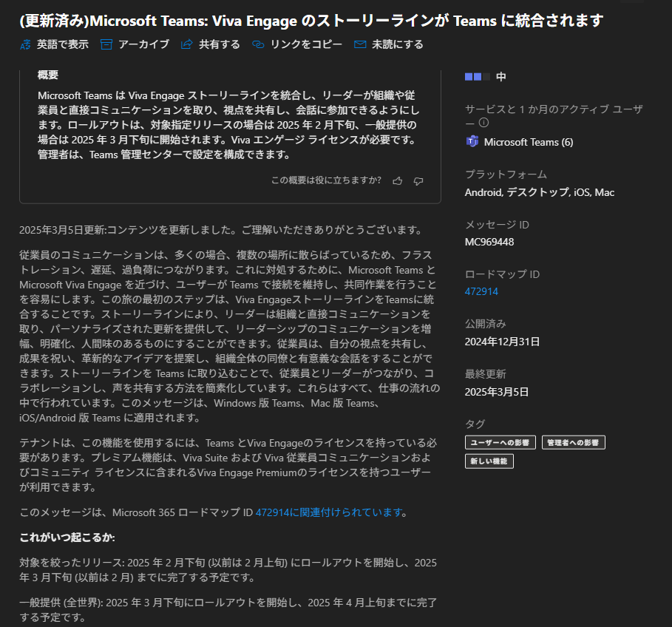Click the envelope unread icon
This screenshot has height=627, width=672.
(360, 44)
